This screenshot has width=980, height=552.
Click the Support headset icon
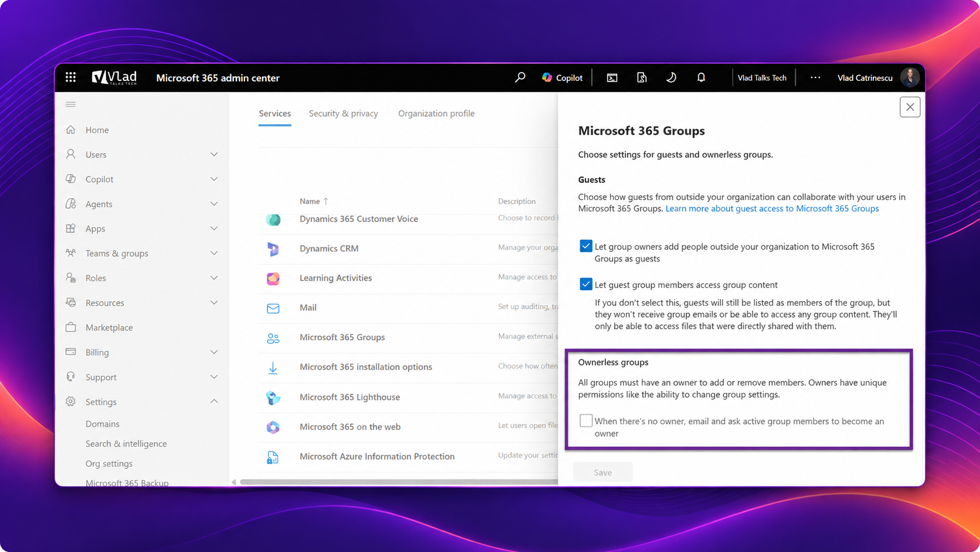71,377
